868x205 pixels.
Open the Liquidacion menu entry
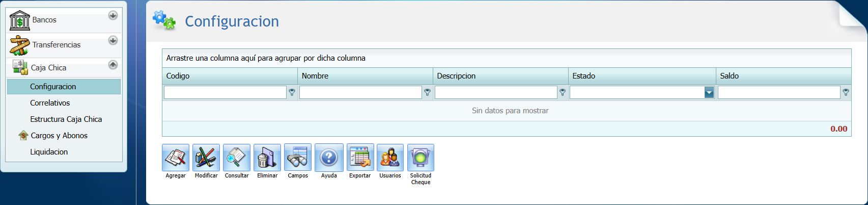[49, 152]
